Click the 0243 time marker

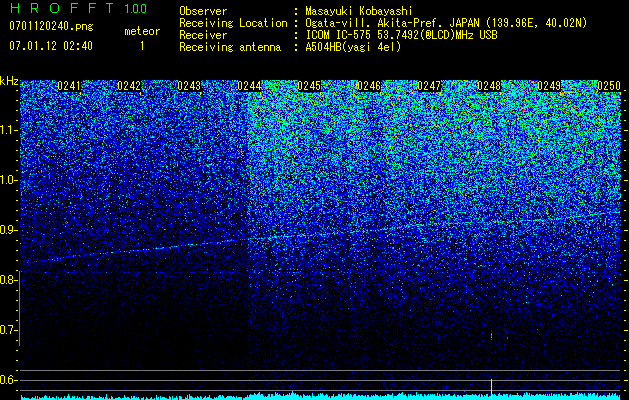(189, 86)
